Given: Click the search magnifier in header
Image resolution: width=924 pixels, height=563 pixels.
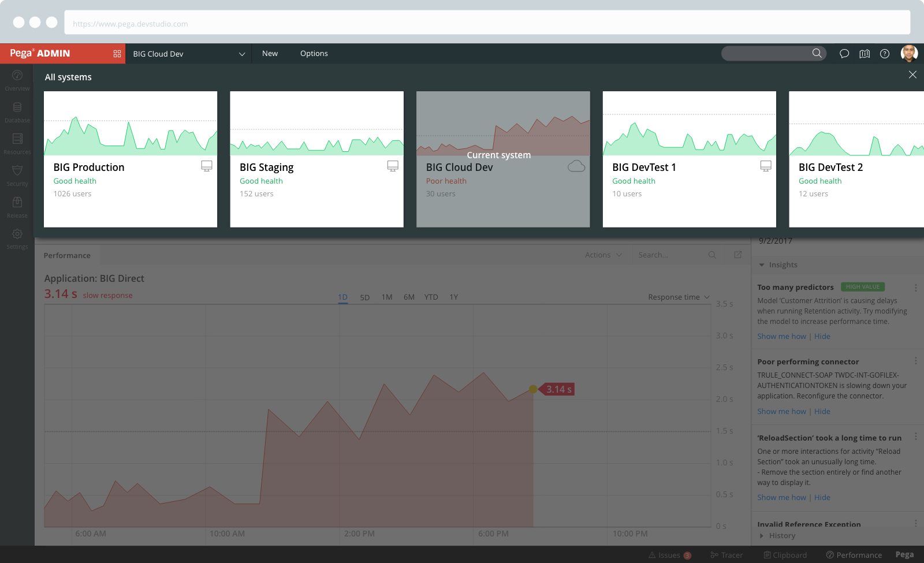Looking at the screenshot, I should 817,53.
